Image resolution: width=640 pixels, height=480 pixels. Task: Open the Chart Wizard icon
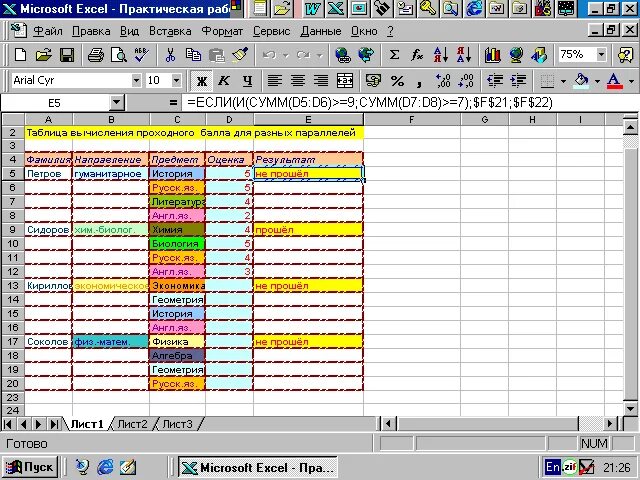tap(493, 54)
